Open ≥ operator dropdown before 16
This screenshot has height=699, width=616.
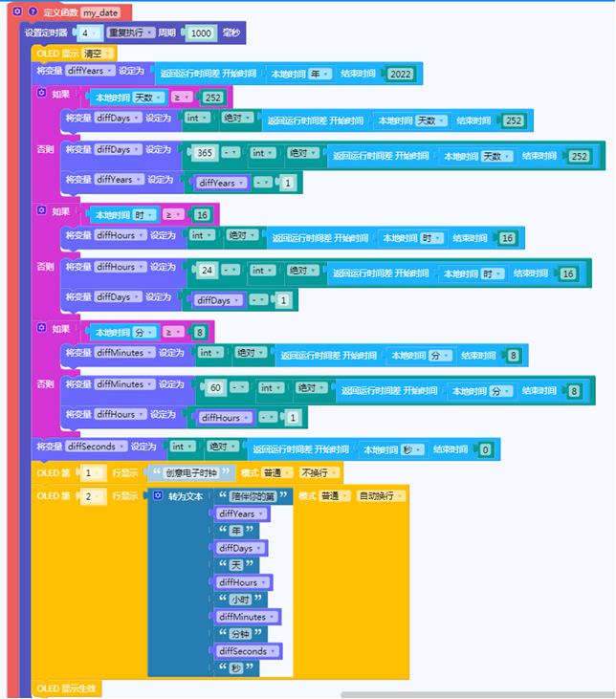(172, 215)
